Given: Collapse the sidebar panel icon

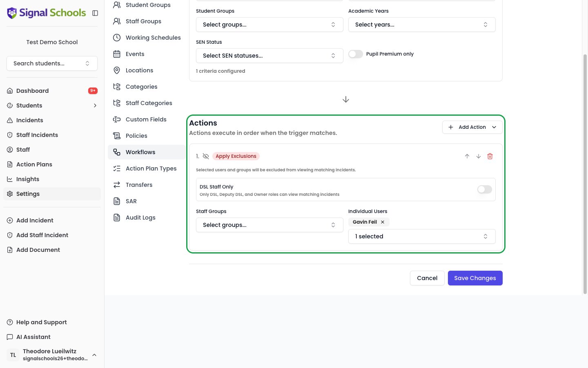Looking at the screenshot, I should (x=95, y=13).
